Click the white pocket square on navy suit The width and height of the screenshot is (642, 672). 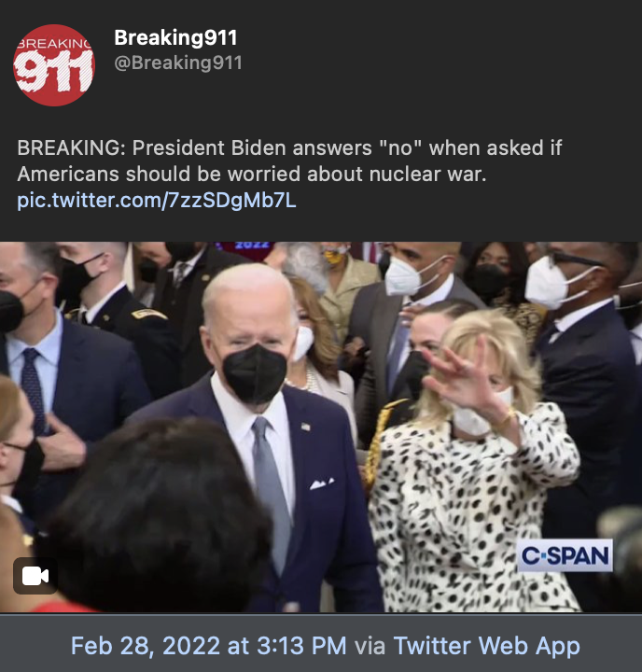pos(322,483)
